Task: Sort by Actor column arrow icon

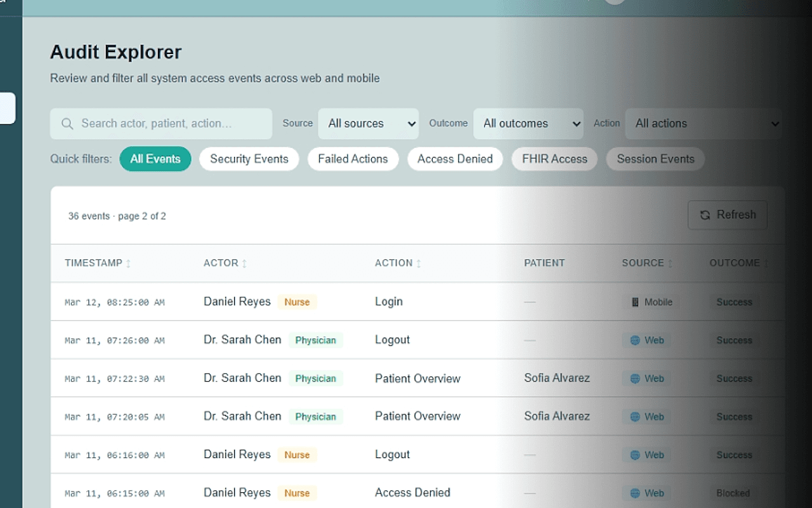Action: [245, 264]
